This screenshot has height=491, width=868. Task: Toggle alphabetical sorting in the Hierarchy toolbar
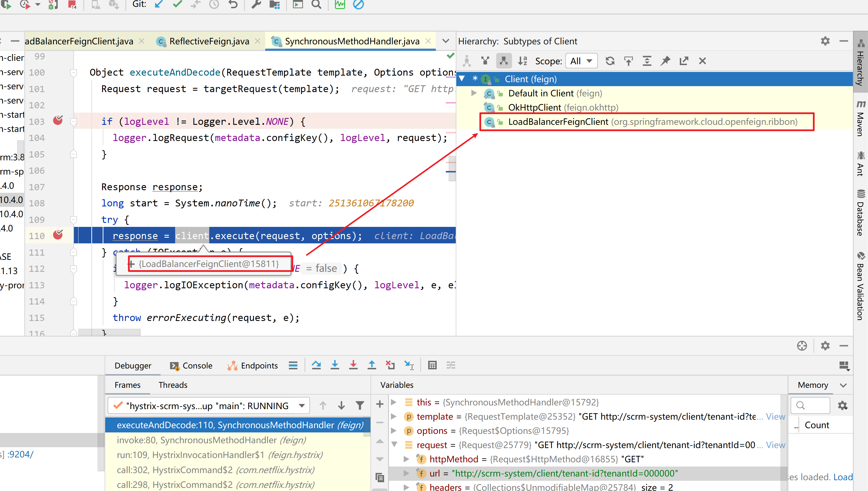point(522,61)
